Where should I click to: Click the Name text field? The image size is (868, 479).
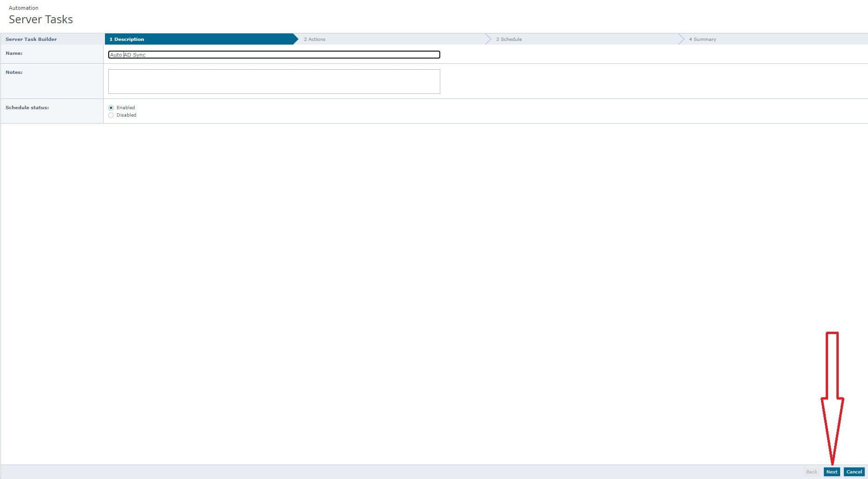[274, 55]
